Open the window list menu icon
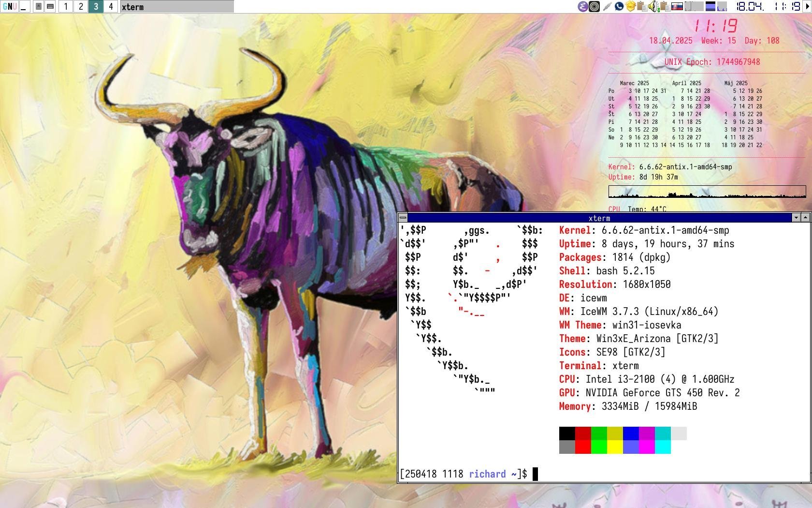This screenshot has height=508, width=812. pos(39,6)
